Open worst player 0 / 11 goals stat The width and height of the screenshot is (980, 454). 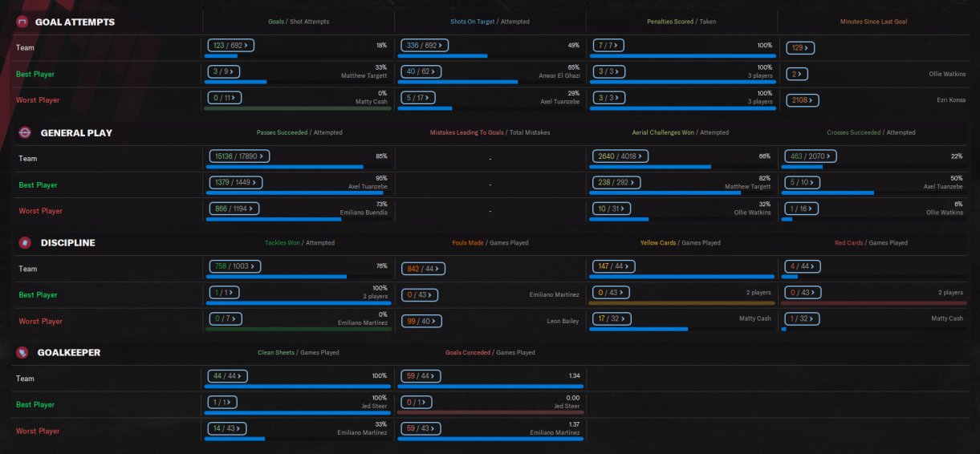pos(224,98)
